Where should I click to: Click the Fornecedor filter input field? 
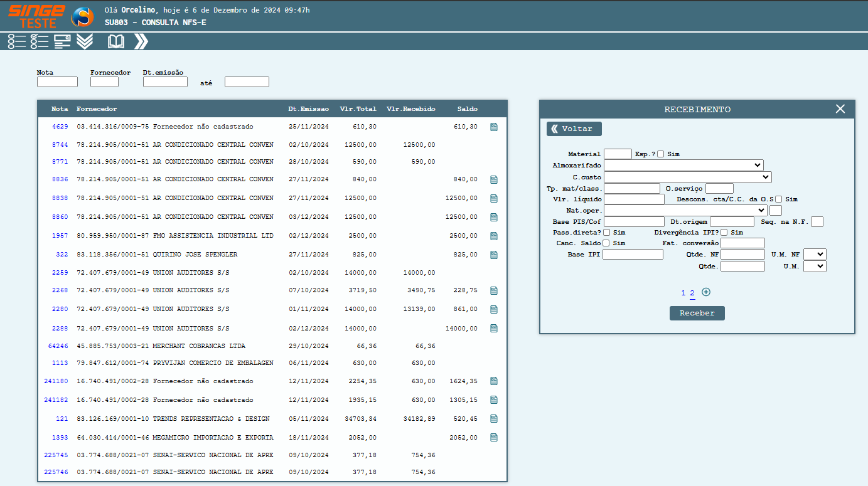pos(104,82)
